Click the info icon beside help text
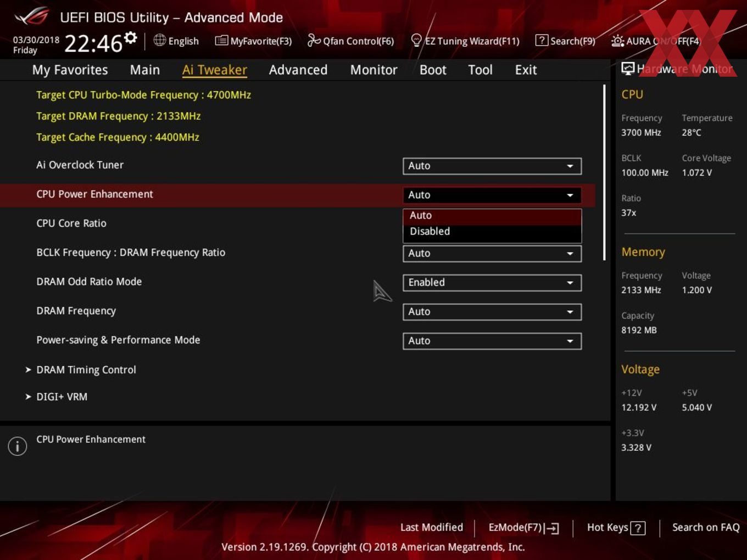 pos(18,446)
